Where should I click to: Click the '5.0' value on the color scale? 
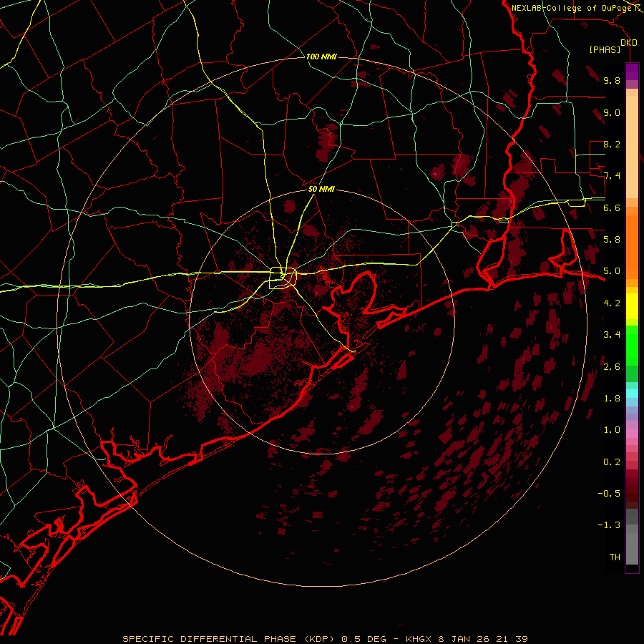pos(612,271)
